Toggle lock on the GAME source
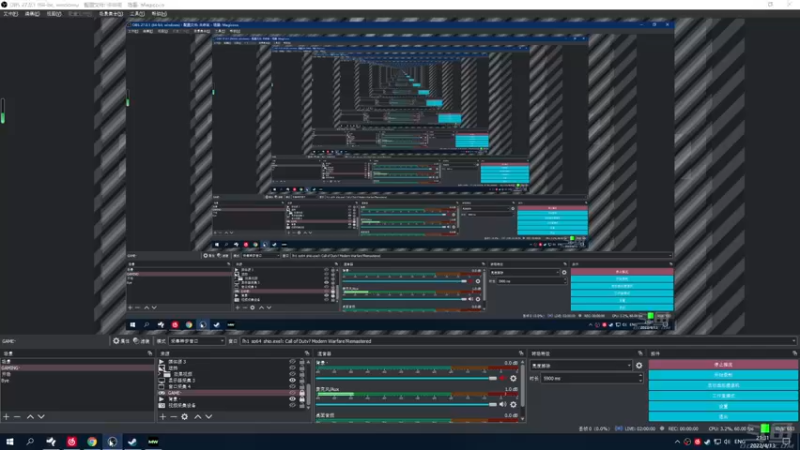The height and width of the screenshot is (450, 800). 302,393
